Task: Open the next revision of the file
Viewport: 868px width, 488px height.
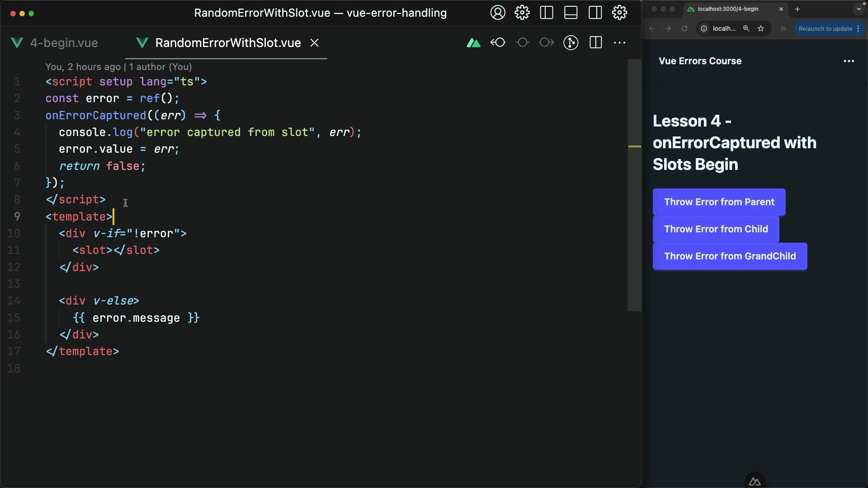Action: [547, 43]
